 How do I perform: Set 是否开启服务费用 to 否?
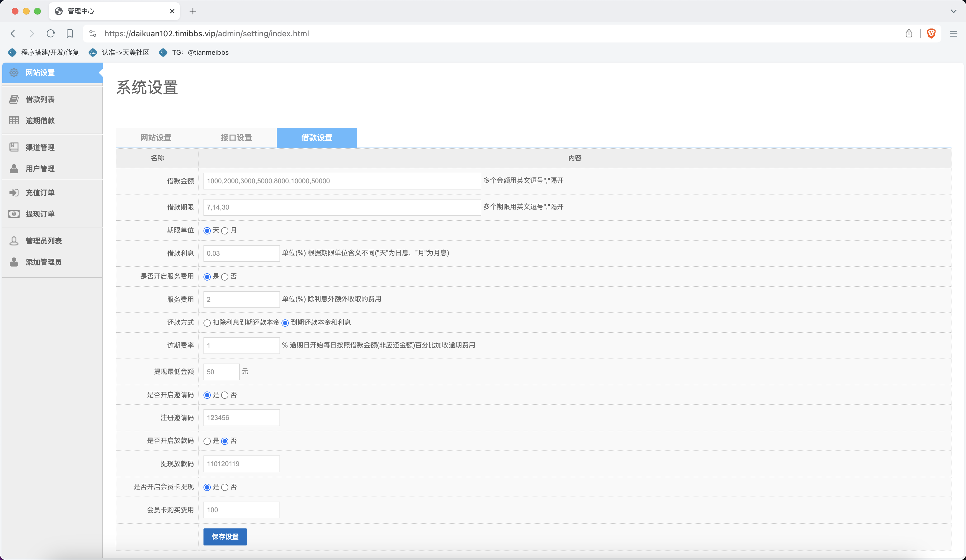pos(225,277)
